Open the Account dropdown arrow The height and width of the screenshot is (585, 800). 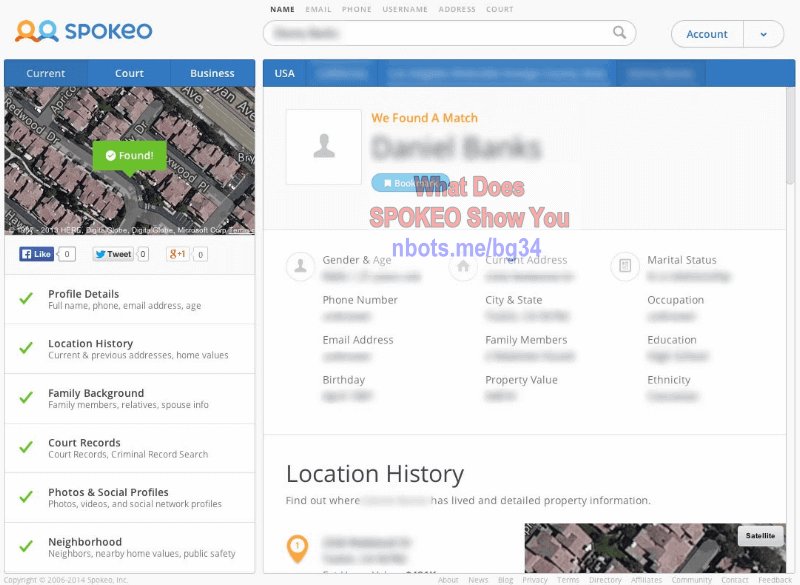[764, 34]
